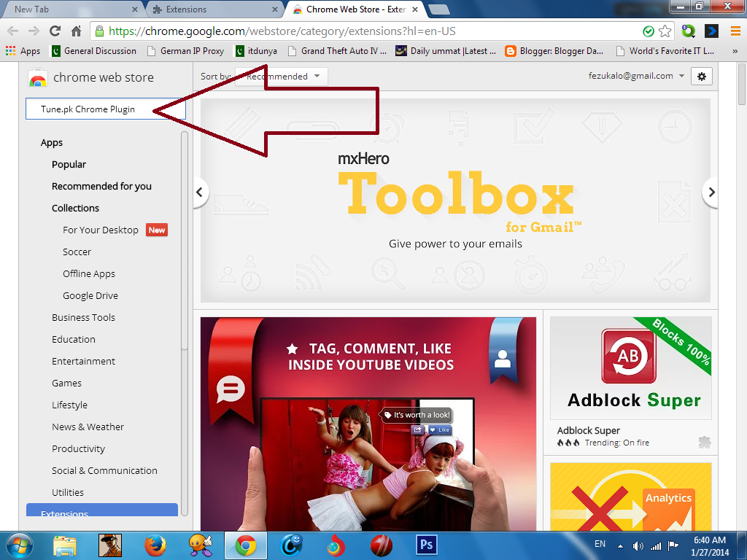Open the Soccer collection
The width and height of the screenshot is (747, 560).
pos(77,252)
